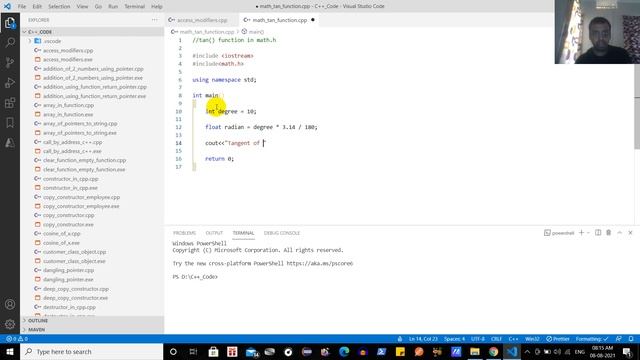Switch to the Debug Console tab
The width and height of the screenshot is (640, 360).
click(x=282, y=233)
